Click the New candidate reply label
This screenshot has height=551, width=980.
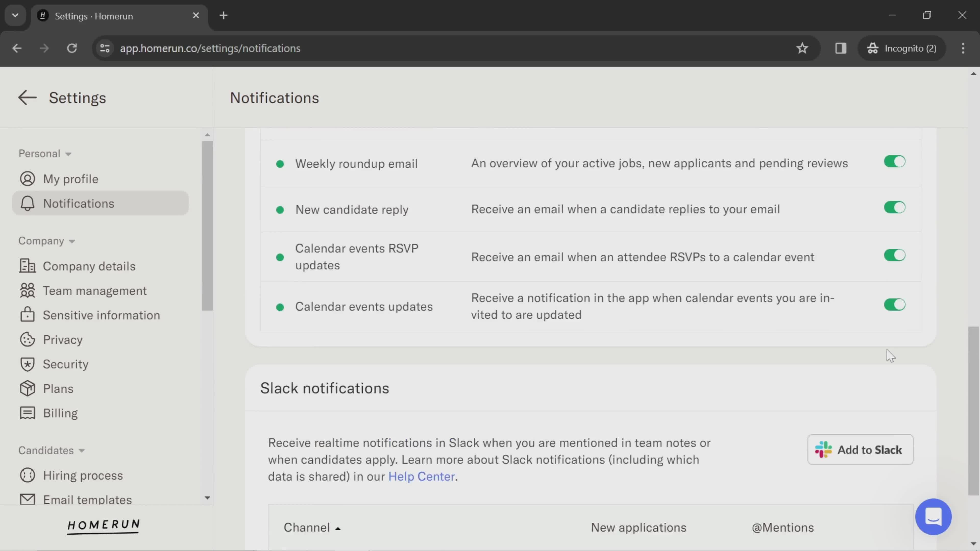point(351,210)
